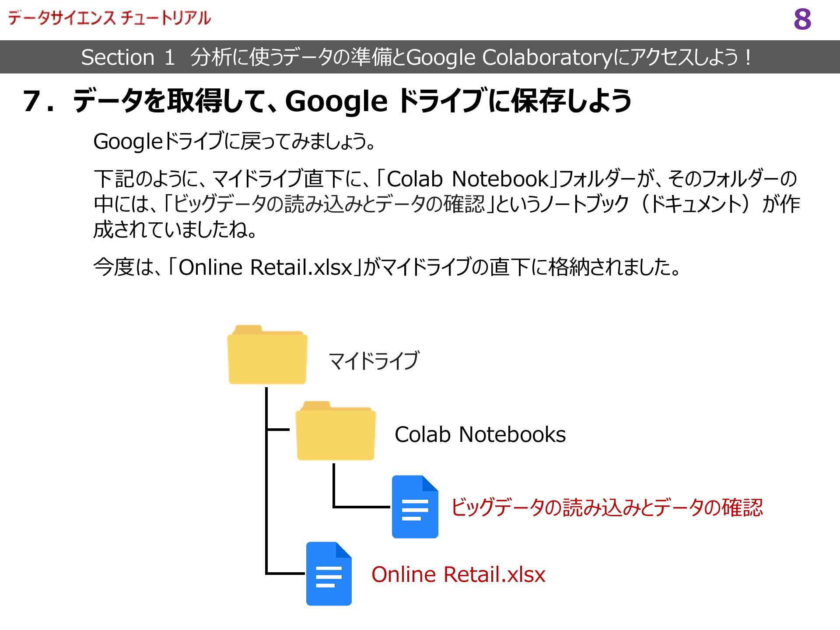Click the document icon beside ビッグデータの読み込みとデータの確認

415,507
